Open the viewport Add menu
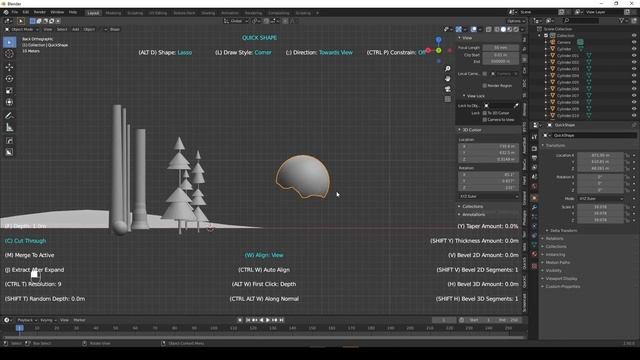 76,29
